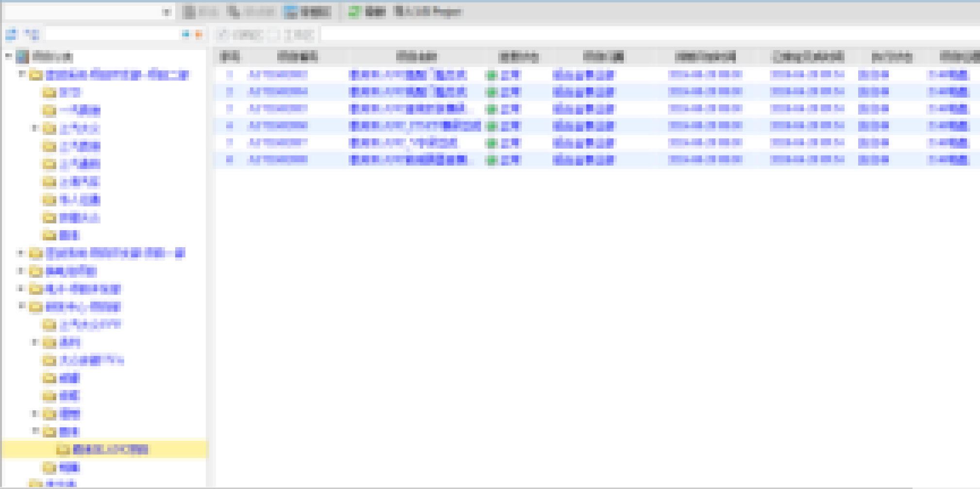Click the toolbar button labeled with 'Project'

coord(428,12)
